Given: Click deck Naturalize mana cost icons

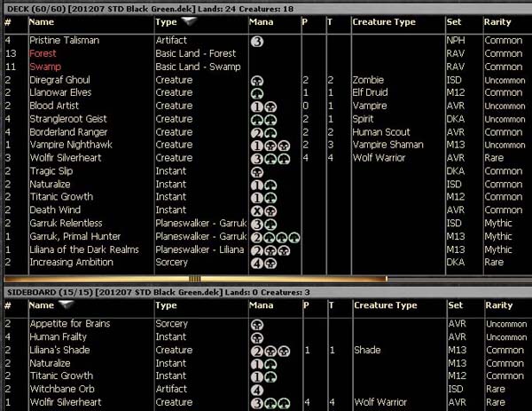Looking at the screenshot, I should (x=263, y=186).
